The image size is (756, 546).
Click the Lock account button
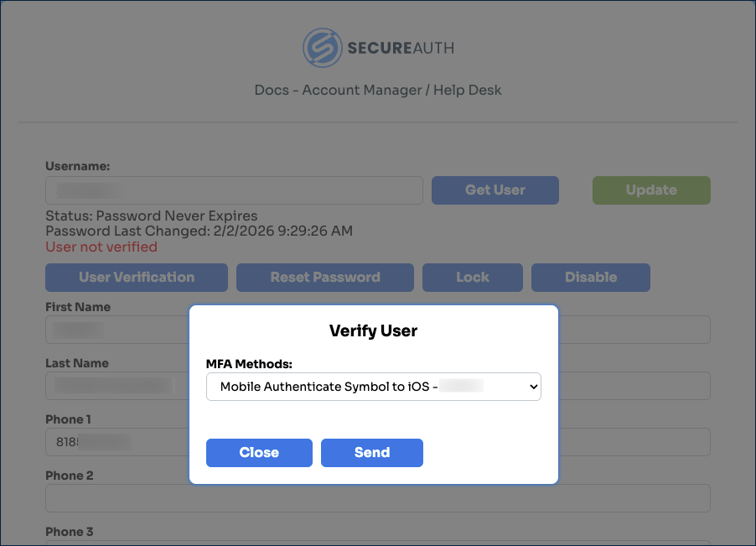(473, 278)
